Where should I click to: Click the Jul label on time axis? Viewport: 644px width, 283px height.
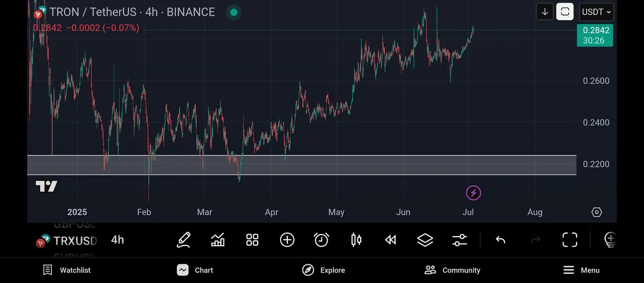tap(468, 212)
